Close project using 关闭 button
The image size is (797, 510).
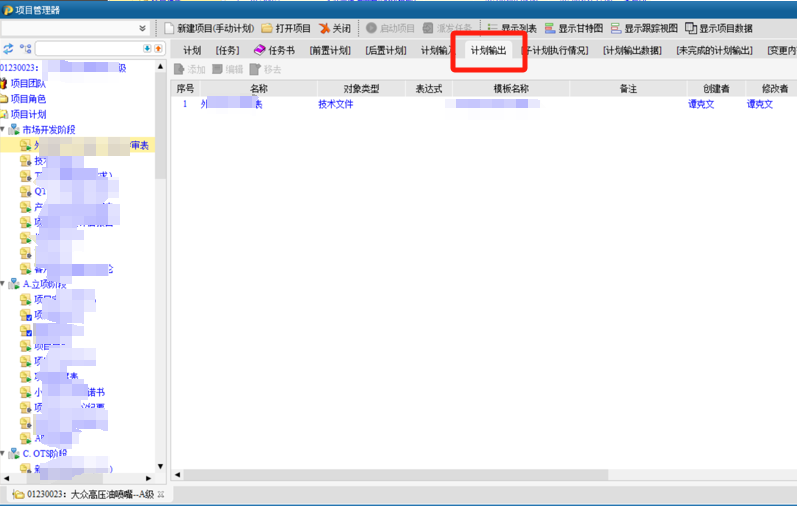[x=335, y=28]
